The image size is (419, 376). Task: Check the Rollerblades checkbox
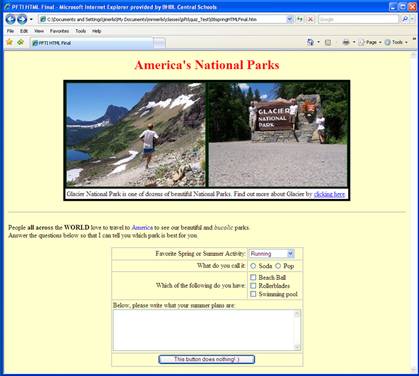pos(253,286)
